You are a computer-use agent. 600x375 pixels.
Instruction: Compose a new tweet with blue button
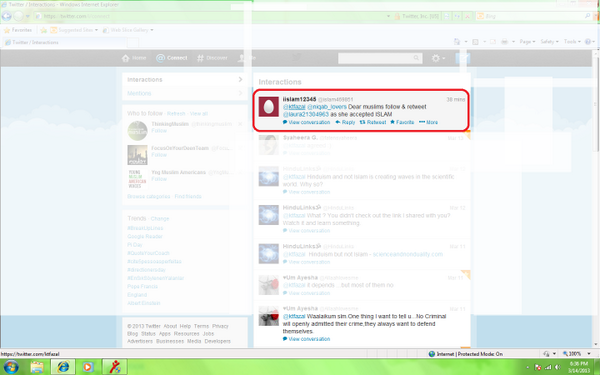click(462, 58)
